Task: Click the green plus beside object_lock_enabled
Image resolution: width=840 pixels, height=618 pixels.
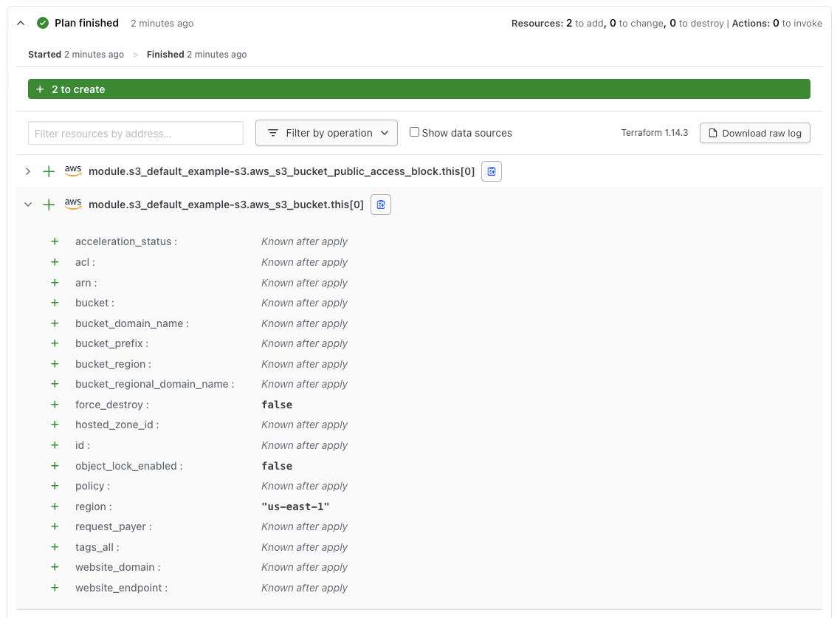Action: point(55,466)
